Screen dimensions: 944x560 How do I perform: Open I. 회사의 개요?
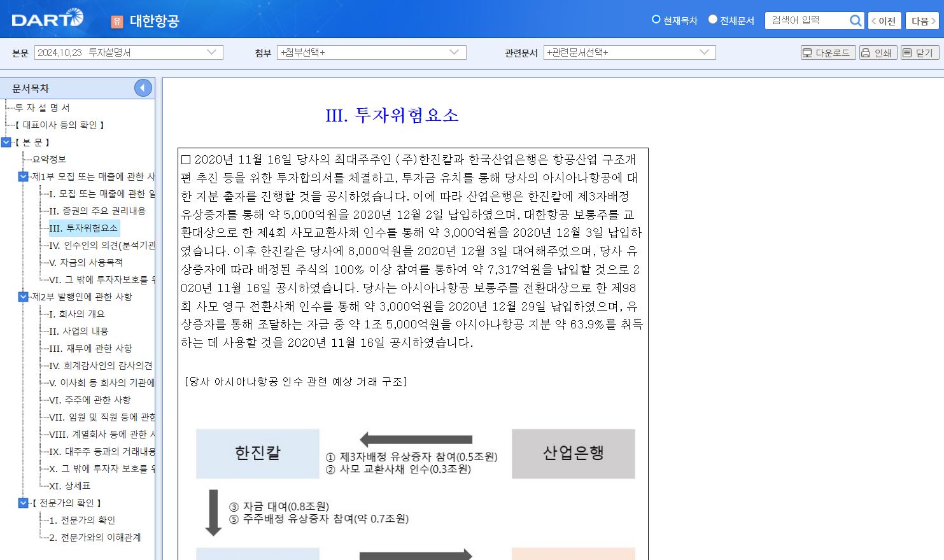click(77, 314)
